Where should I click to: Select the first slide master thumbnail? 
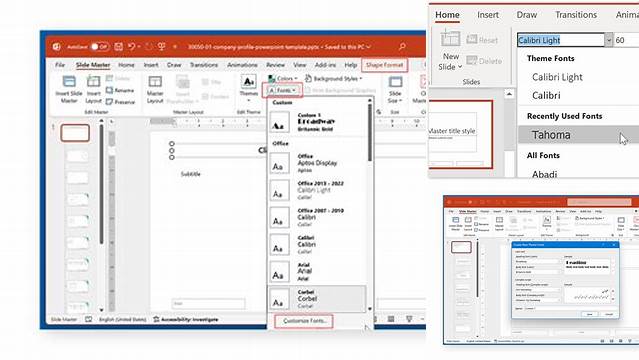point(75,133)
